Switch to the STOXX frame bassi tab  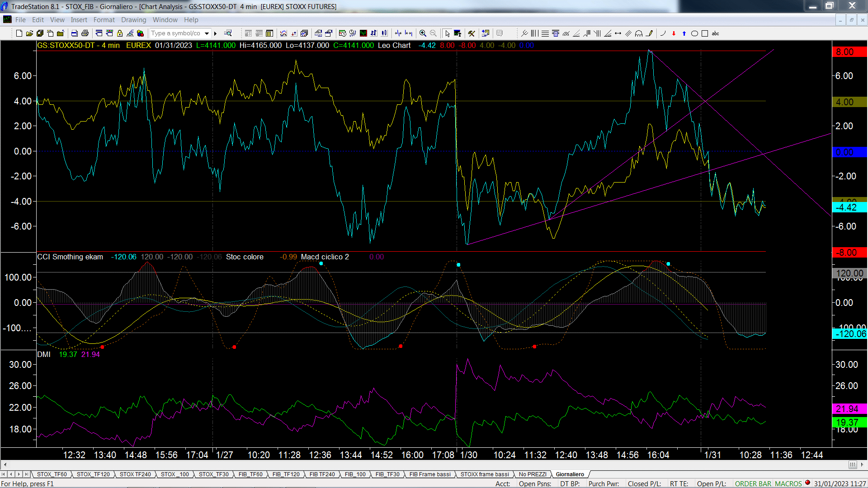485,474
